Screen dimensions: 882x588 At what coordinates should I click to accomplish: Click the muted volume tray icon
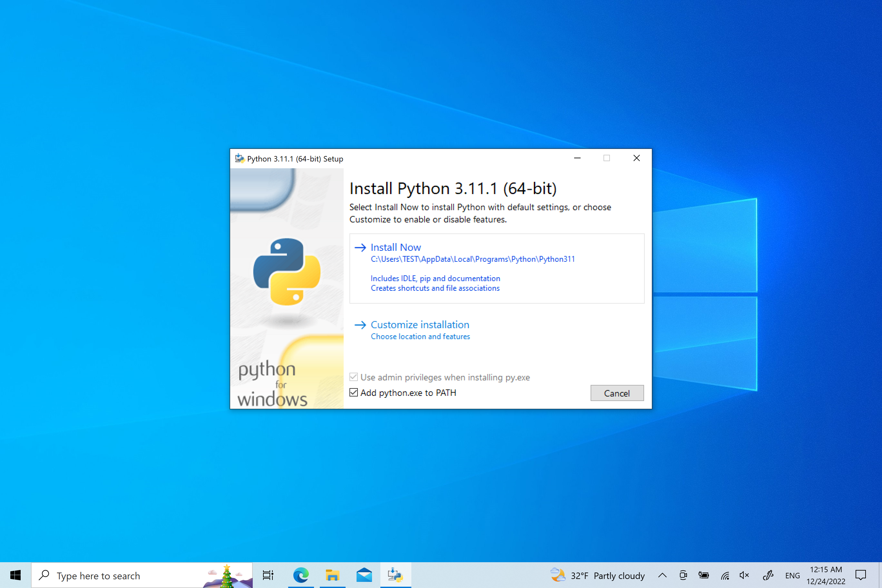(x=744, y=575)
